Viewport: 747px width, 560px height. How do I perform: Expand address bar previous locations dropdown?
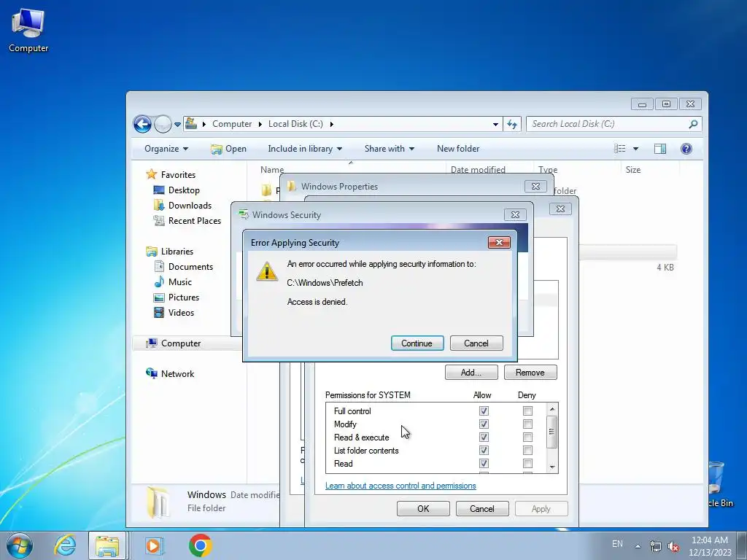click(x=495, y=124)
